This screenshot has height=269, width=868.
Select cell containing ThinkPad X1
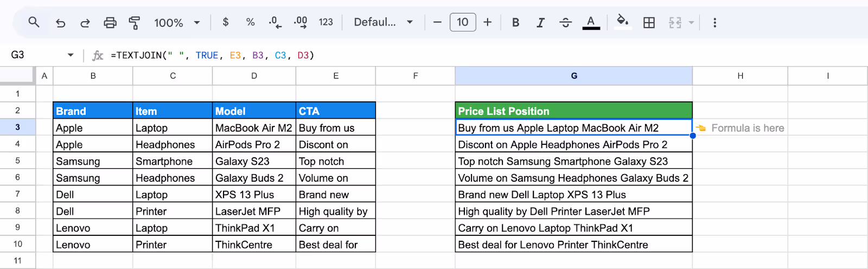point(254,228)
